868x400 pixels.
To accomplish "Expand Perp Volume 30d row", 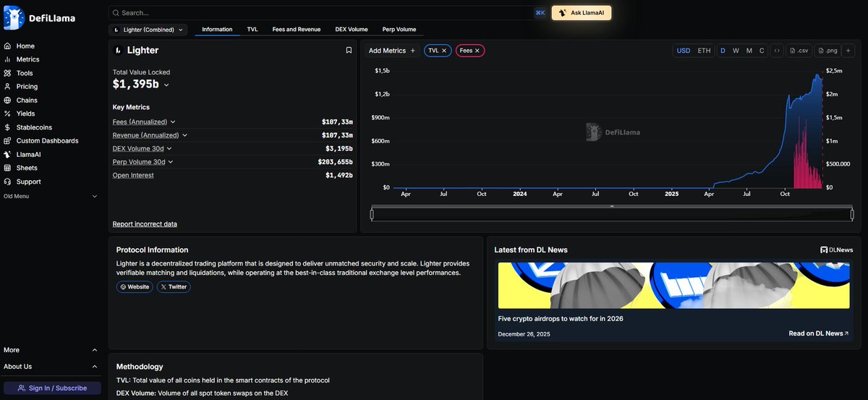I will click(x=170, y=162).
